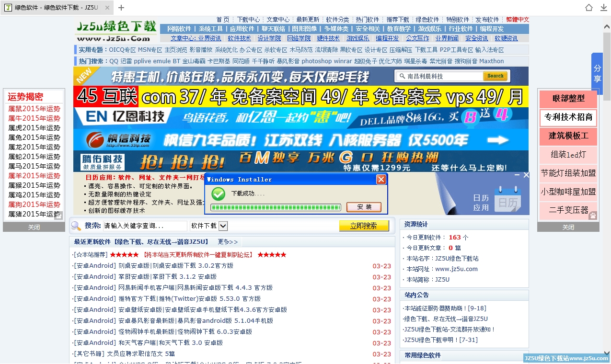Open a new browser tab with plus icon
This screenshot has height=364, width=611.
pos(121,8)
